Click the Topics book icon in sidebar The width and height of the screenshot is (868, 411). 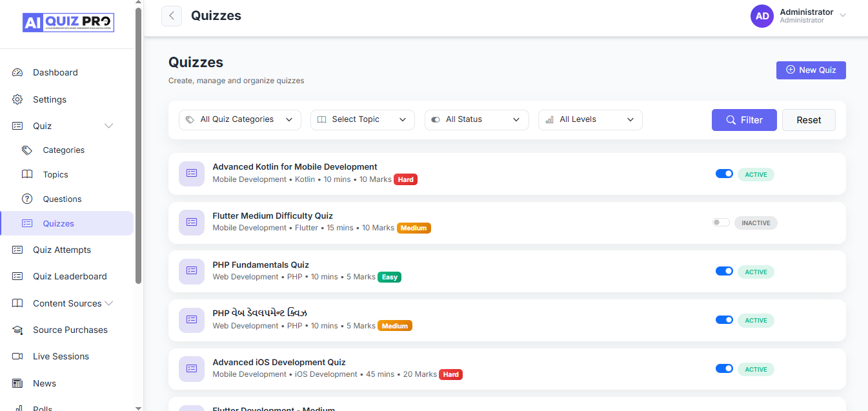tap(27, 175)
